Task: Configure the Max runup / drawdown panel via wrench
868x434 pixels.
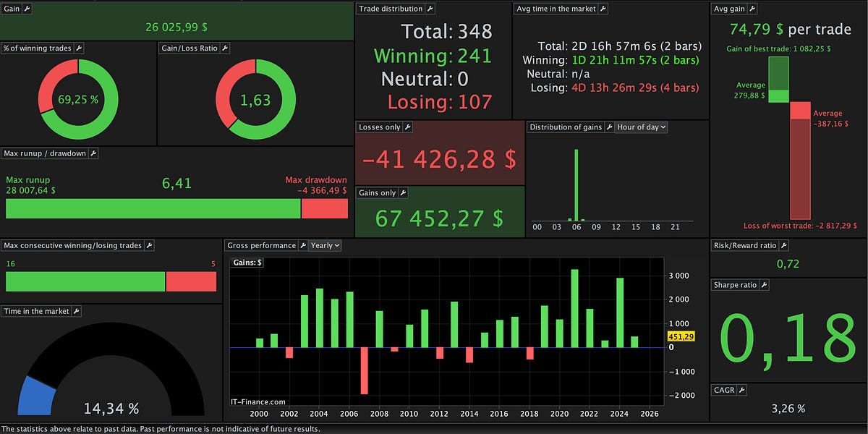Action: (93, 153)
